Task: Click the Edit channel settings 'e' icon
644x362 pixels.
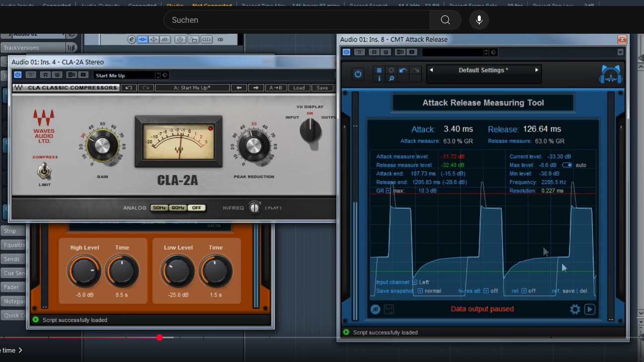Action: tap(131, 40)
